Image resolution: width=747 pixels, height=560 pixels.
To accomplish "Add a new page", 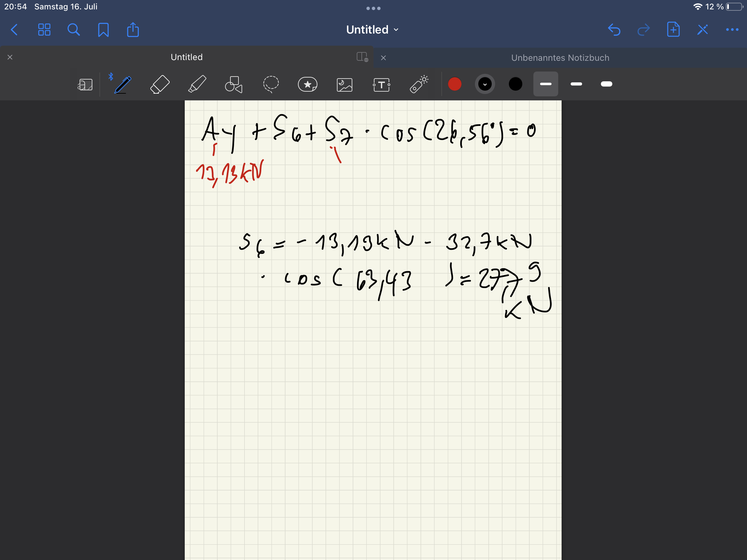I will coord(673,29).
